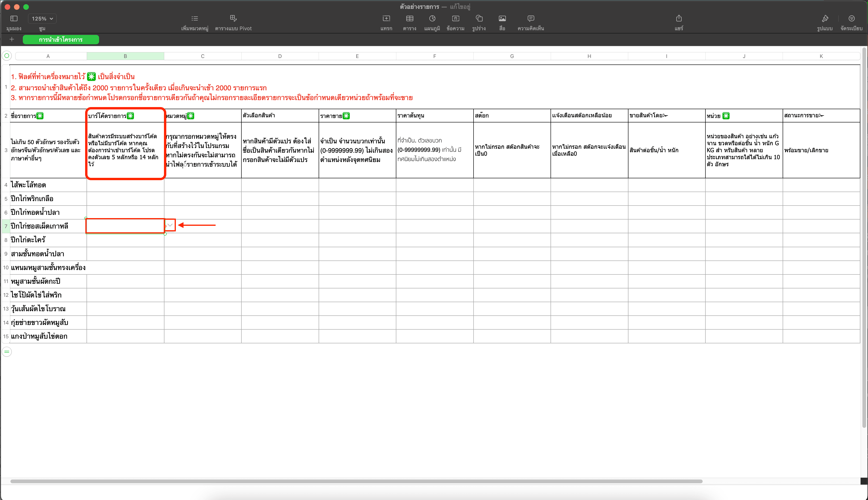This screenshot has width=868, height=500.
Task: Click the horizontal scrollbar at bottom
Action: pyautogui.click(x=356, y=481)
